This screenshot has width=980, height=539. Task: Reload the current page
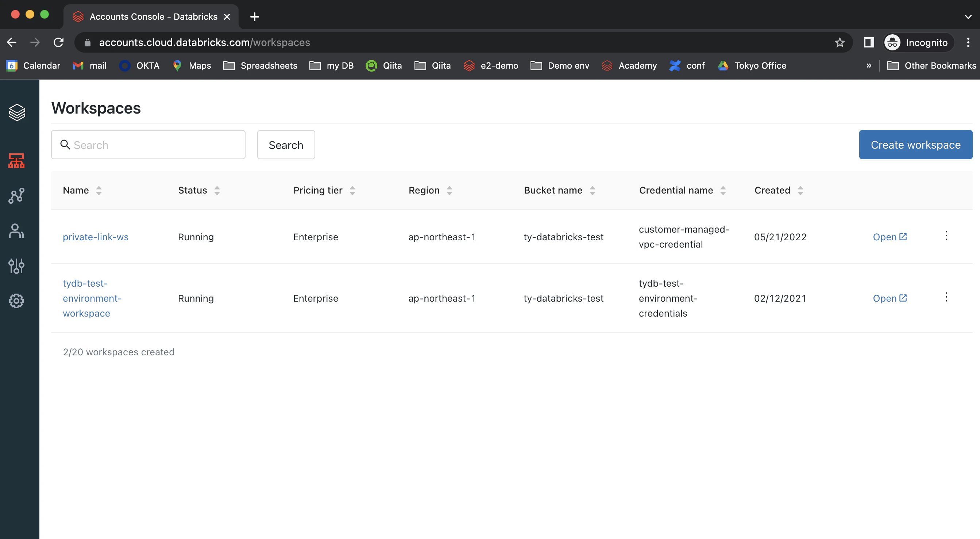click(x=59, y=42)
